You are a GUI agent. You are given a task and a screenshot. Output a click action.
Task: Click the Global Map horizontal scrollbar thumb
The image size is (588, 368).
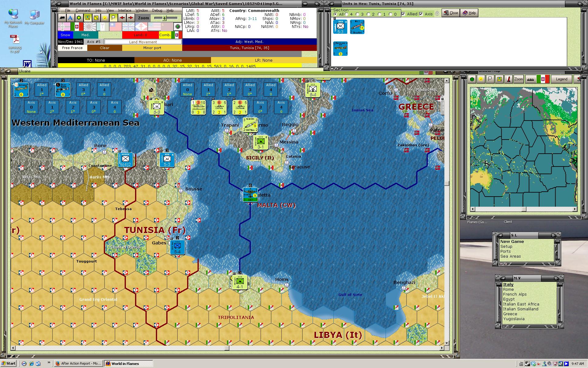[524, 209]
